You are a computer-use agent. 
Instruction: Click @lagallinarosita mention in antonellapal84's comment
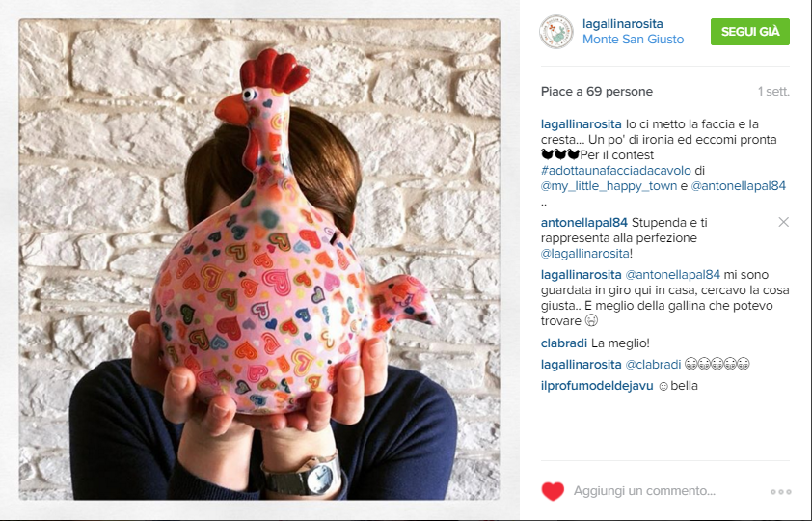[585, 254]
